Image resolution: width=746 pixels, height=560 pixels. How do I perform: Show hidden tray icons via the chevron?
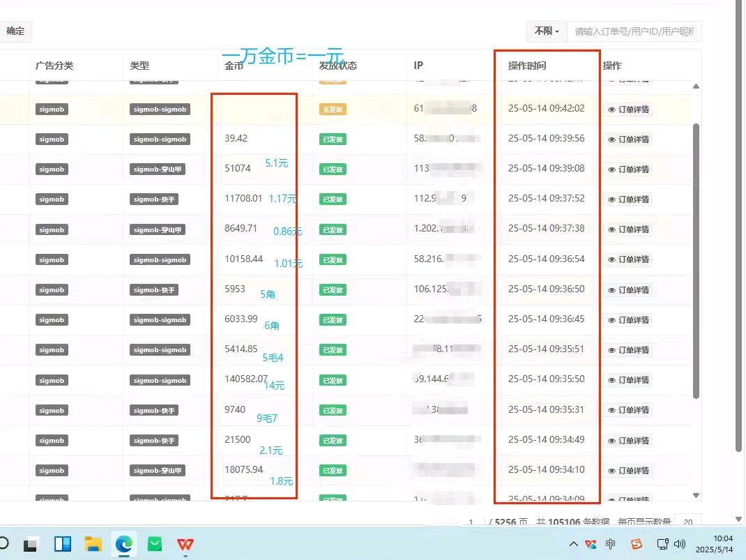point(573,544)
